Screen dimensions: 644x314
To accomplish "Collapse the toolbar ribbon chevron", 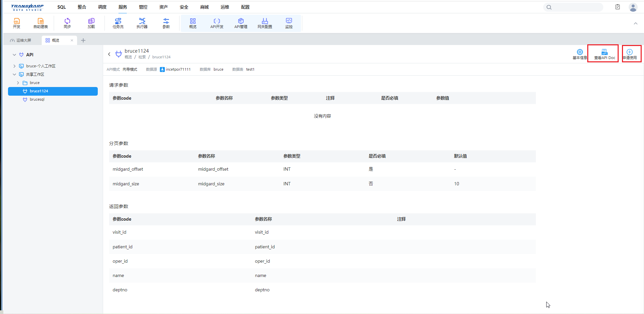I will 636,23.
